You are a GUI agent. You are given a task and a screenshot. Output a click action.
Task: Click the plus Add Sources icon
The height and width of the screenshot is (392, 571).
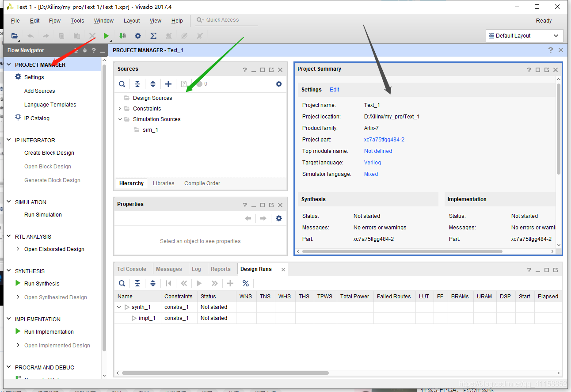(x=168, y=84)
